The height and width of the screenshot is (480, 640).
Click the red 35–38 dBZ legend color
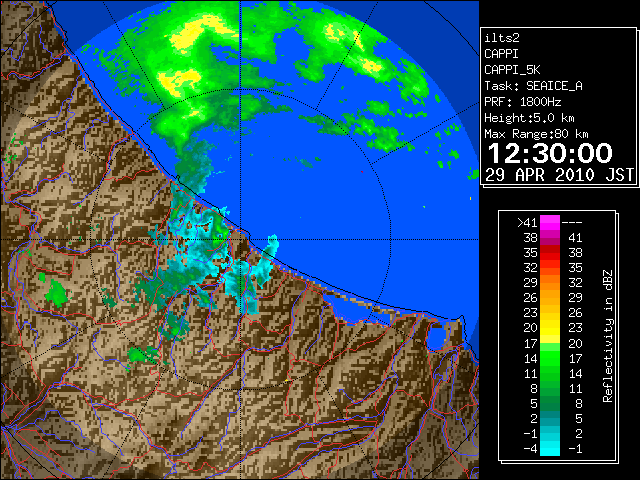(550, 253)
